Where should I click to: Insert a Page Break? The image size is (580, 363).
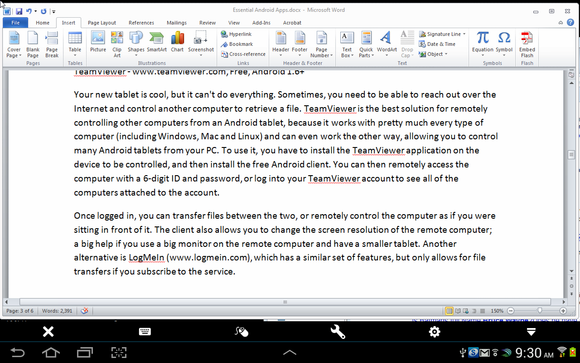(52, 44)
